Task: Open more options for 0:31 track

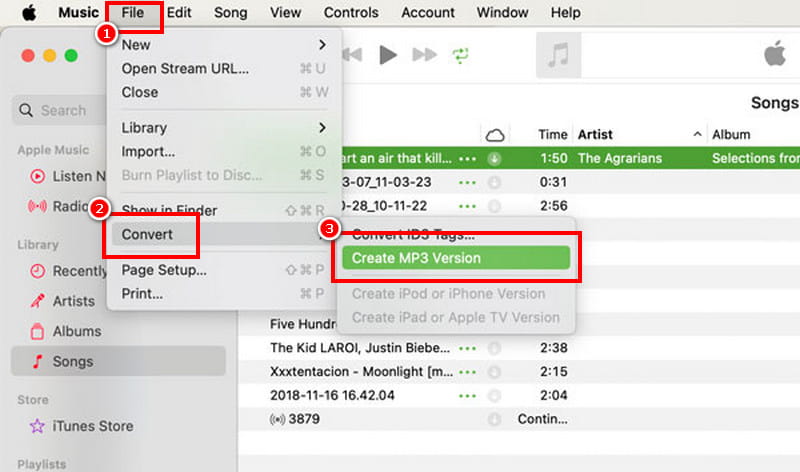Action: point(467,182)
